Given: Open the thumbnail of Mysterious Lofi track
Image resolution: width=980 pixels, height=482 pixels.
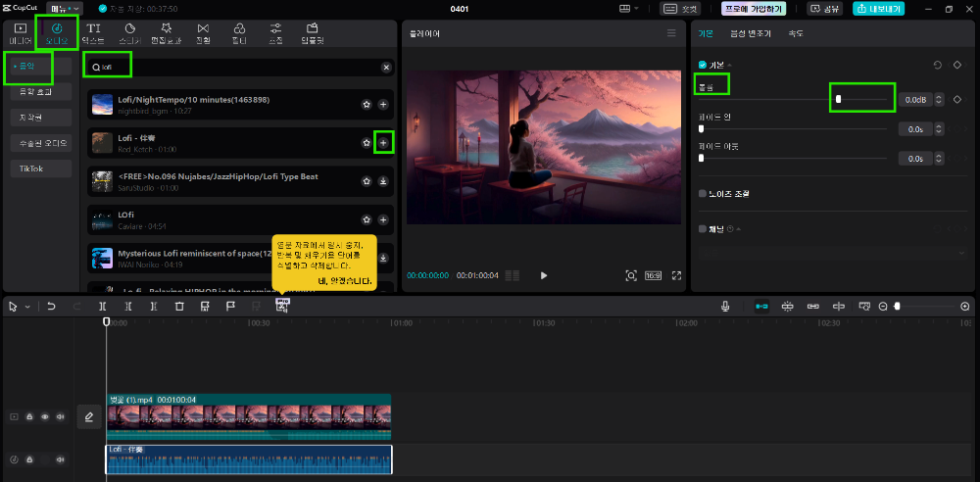Looking at the screenshot, I should (x=102, y=259).
